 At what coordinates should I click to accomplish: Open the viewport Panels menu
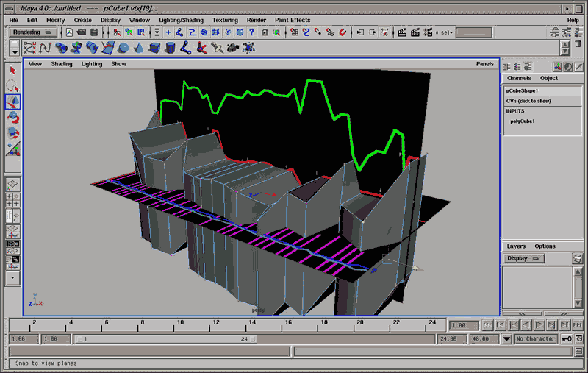point(484,64)
